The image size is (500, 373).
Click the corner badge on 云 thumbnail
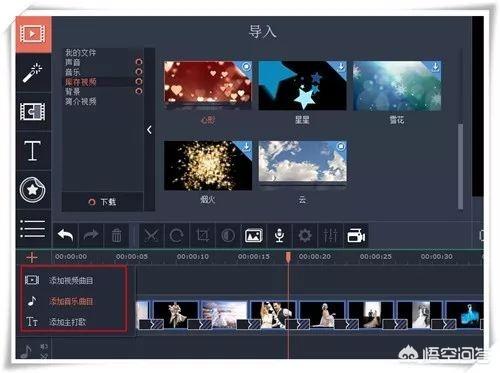coord(340,146)
